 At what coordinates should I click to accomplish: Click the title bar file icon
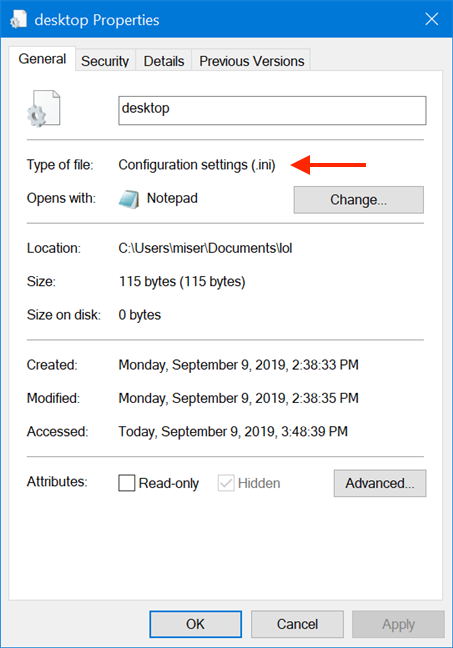click(18, 19)
